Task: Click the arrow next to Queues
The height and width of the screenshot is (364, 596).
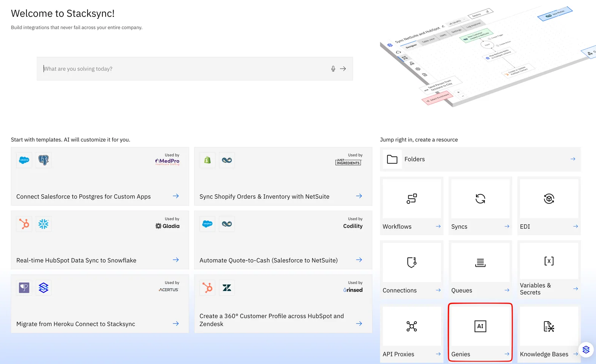Action: (507, 290)
